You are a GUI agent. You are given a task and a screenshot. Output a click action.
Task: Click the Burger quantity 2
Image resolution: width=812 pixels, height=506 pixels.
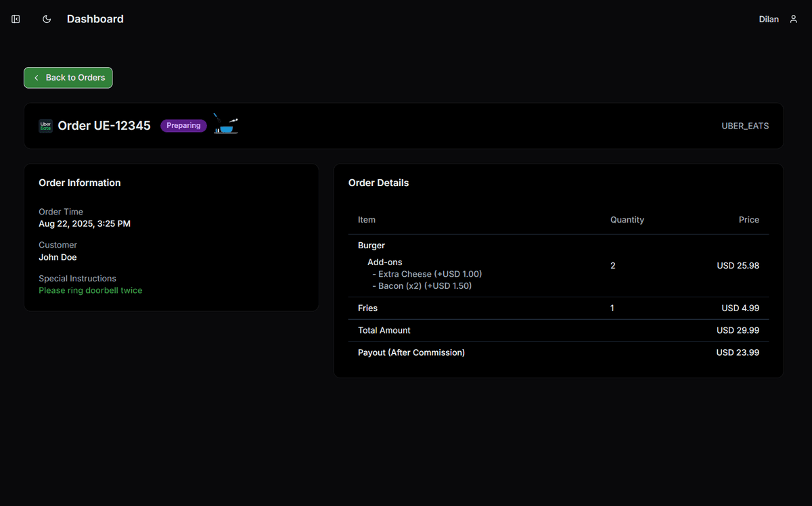coord(613,266)
